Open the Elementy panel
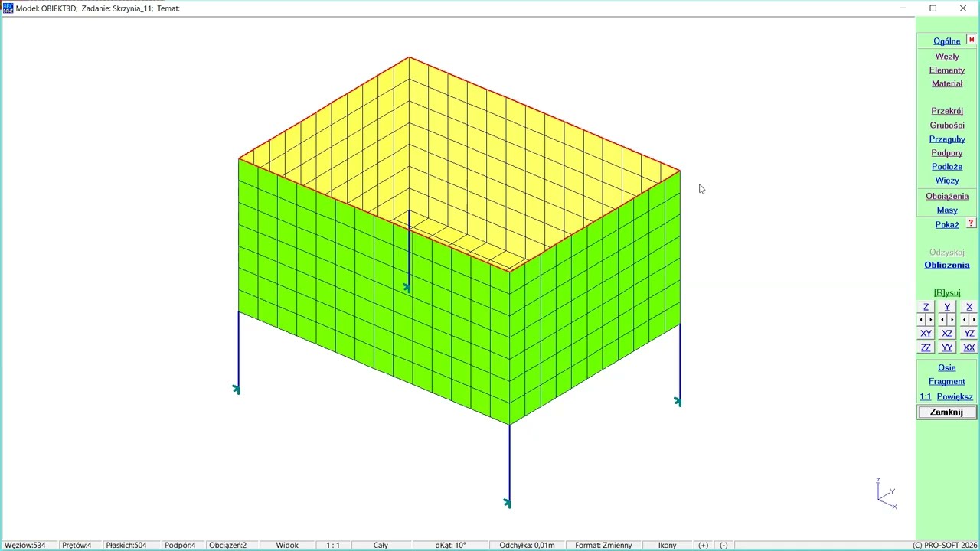 (947, 70)
